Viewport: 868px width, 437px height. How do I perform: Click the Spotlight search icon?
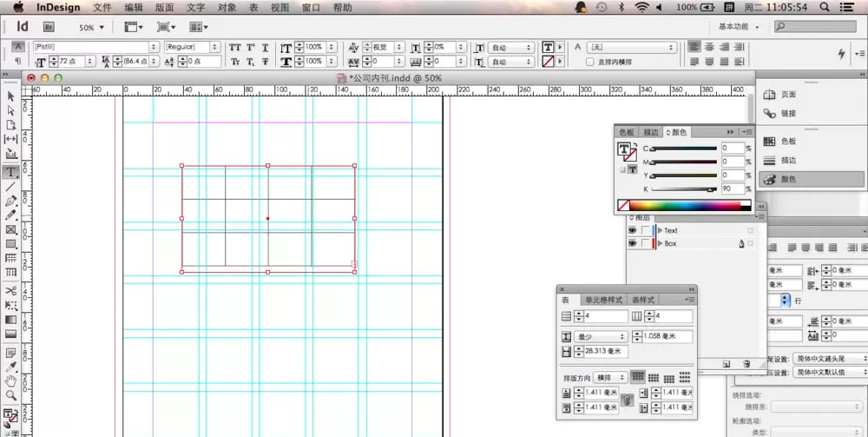click(x=825, y=7)
